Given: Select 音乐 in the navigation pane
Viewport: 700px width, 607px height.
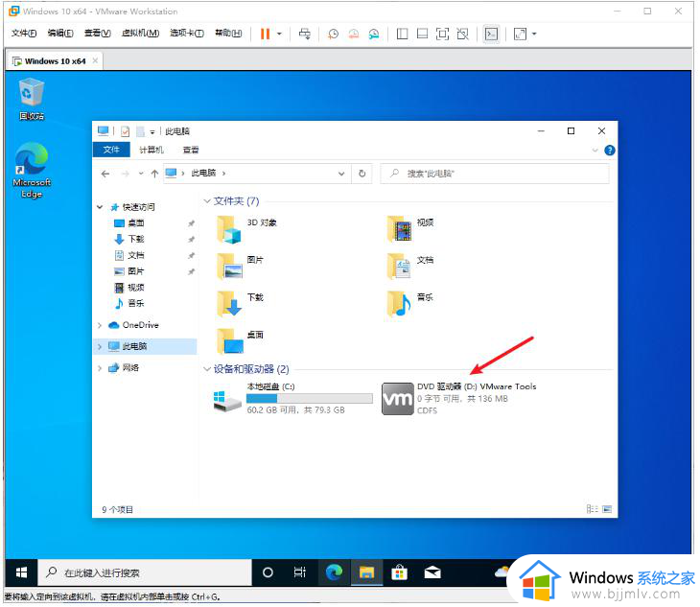Looking at the screenshot, I should point(136,303).
